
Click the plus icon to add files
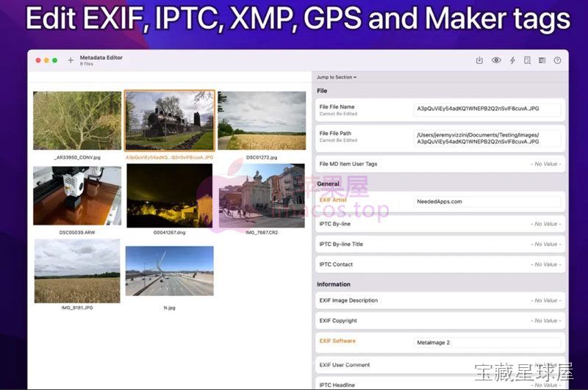point(71,60)
